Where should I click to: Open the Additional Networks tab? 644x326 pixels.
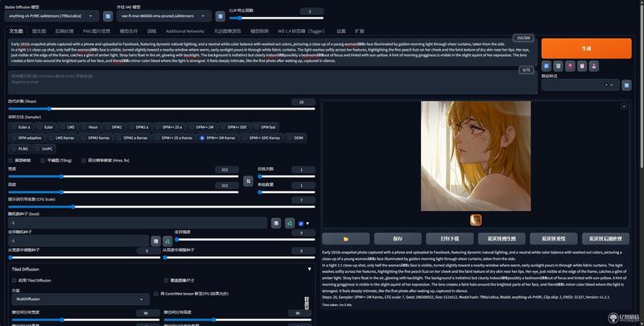pyautogui.click(x=185, y=31)
